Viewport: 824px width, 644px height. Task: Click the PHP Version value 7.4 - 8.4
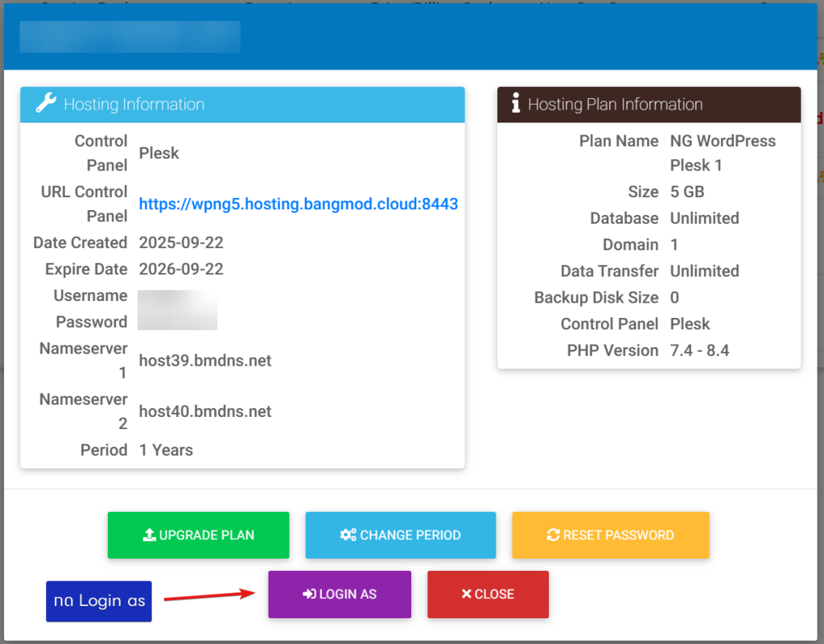[699, 351]
